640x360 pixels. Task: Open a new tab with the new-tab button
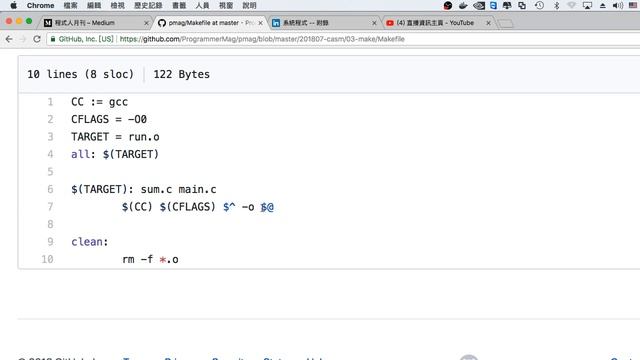pyautogui.click(x=505, y=23)
